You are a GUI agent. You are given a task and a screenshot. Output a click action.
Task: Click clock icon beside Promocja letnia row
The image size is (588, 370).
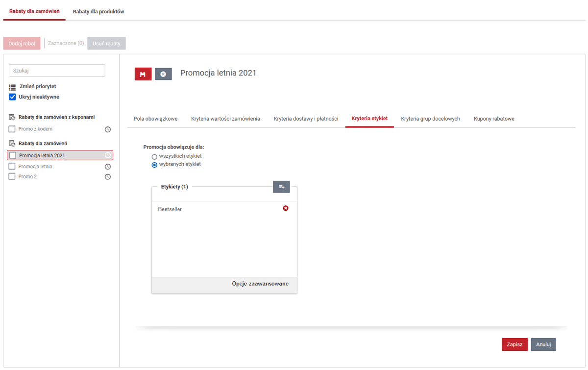(x=108, y=167)
